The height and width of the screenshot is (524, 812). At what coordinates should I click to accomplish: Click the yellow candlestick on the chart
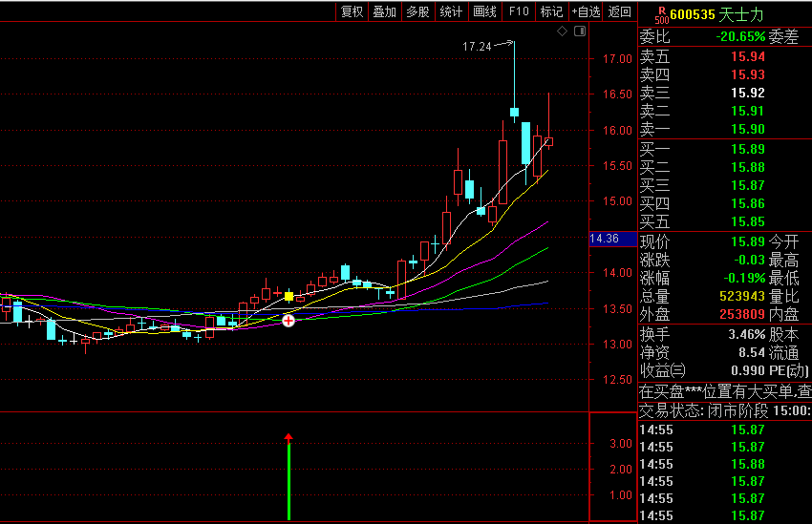(x=288, y=297)
